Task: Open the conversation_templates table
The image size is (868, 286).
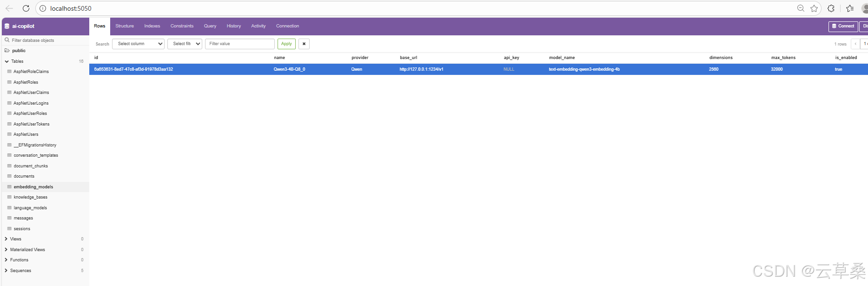Action: (36, 155)
